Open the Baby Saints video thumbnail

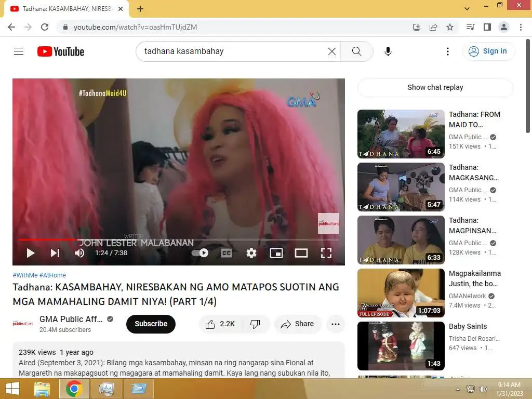[401, 345]
